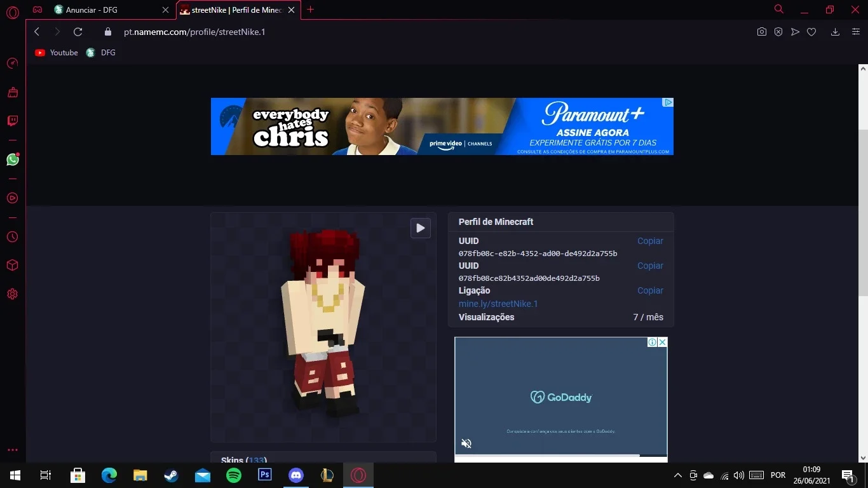Open the DFG bookmark
This screenshot has width=868, height=488.
(101, 53)
